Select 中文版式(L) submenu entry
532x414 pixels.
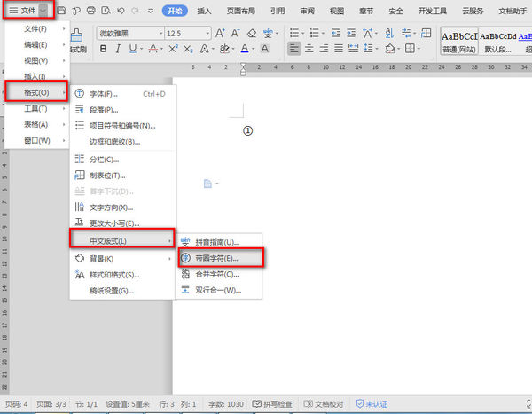122,240
